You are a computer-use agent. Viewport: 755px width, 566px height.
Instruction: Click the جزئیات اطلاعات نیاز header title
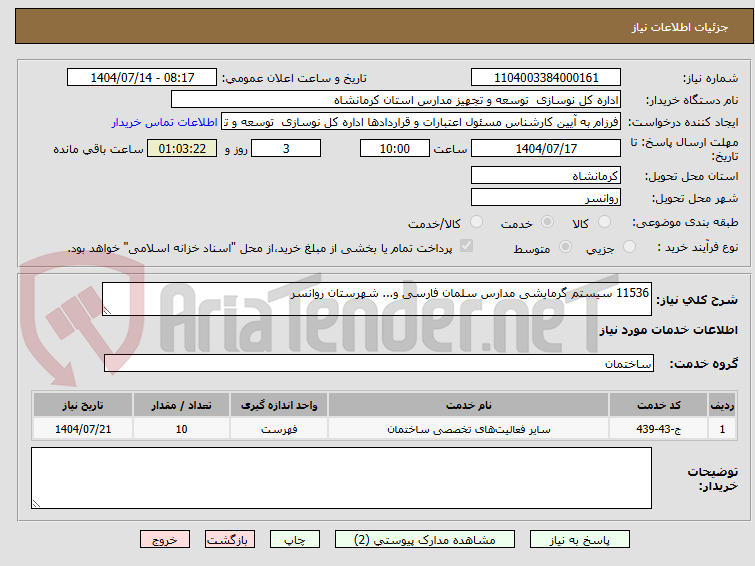680,27
